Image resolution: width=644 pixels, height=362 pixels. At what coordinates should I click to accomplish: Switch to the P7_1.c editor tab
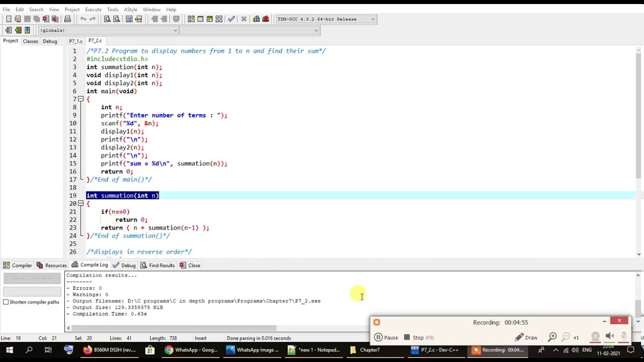(x=75, y=41)
